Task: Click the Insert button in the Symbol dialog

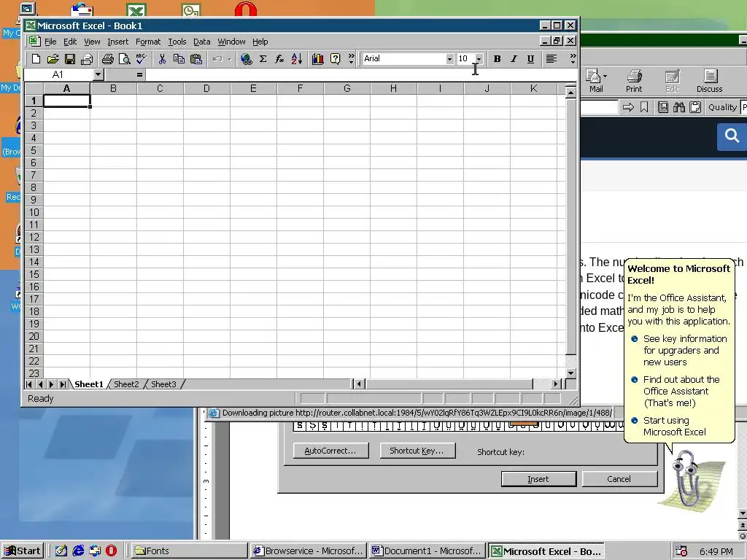Action: coord(538,479)
